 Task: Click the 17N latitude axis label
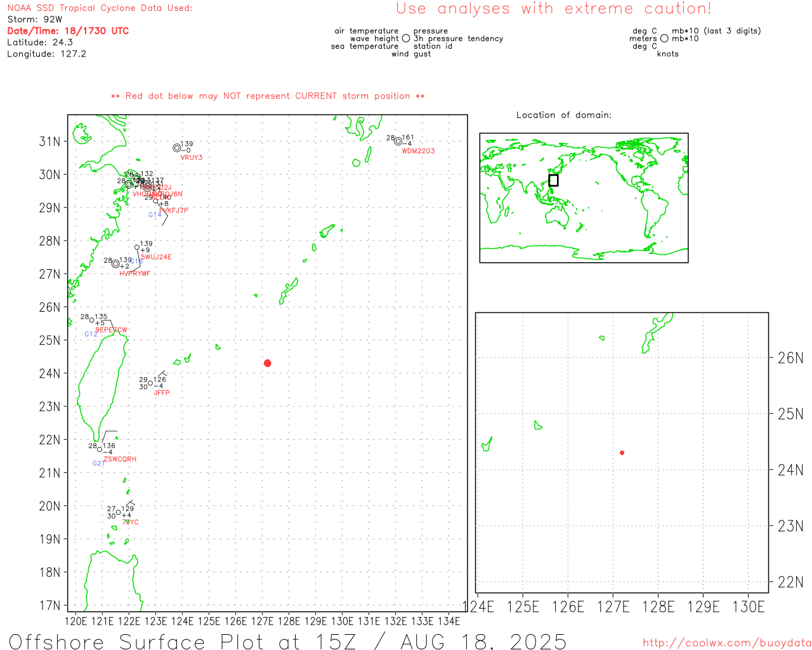pyautogui.click(x=50, y=606)
